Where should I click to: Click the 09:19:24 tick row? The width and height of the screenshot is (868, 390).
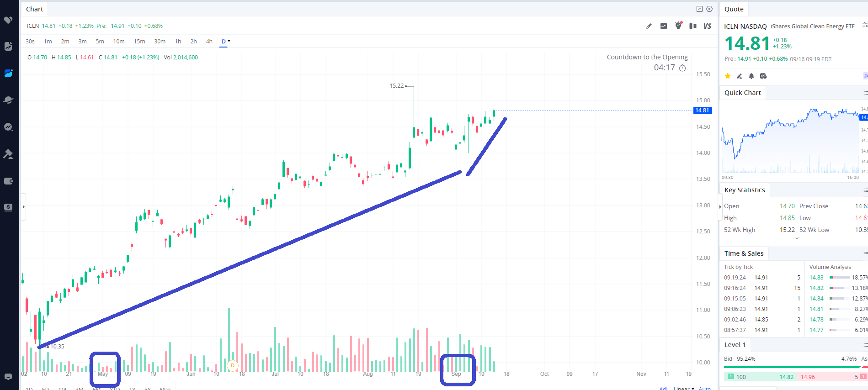point(762,278)
